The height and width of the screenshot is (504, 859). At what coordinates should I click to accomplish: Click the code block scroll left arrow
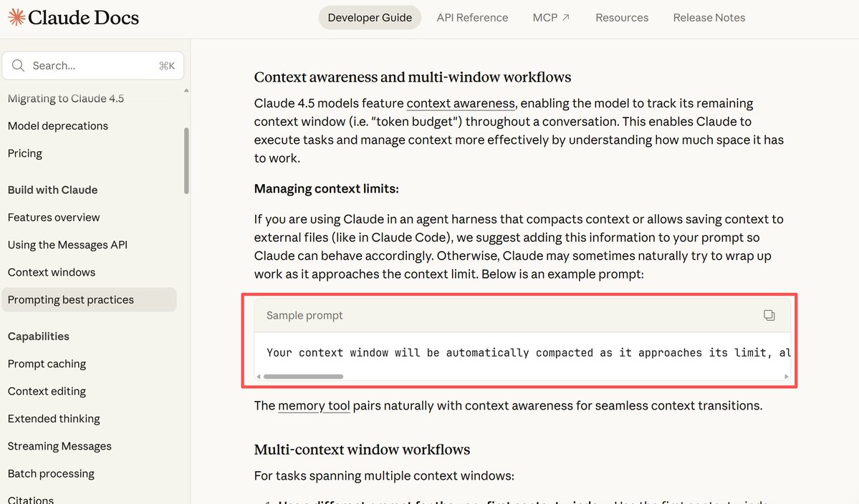point(259,377)
